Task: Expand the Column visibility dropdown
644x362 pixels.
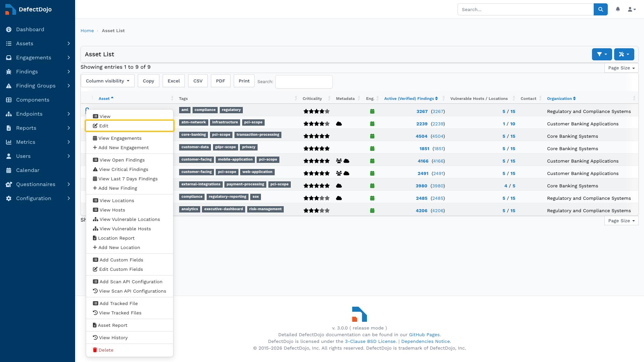Action: tap(107, 81)
